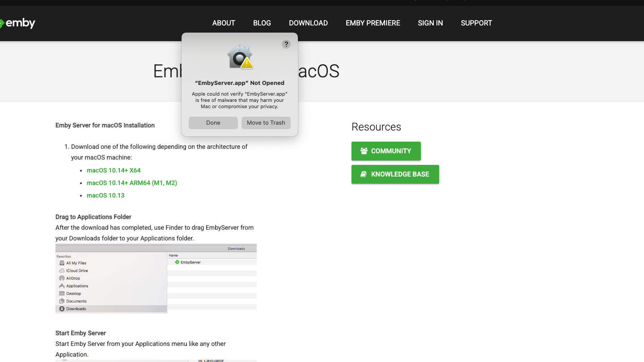The width and height of the screenshot is (644, 362).
Task: Click the "Resources" heading
Action: pyautogui.click(x=376, y=127)
